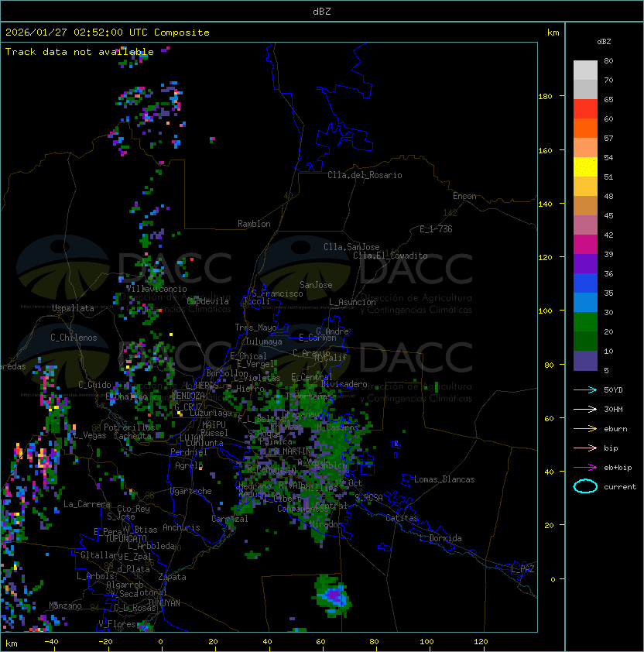Select the red 60-65 dBZ swatch
644x652 pixels.
(585, 108)
